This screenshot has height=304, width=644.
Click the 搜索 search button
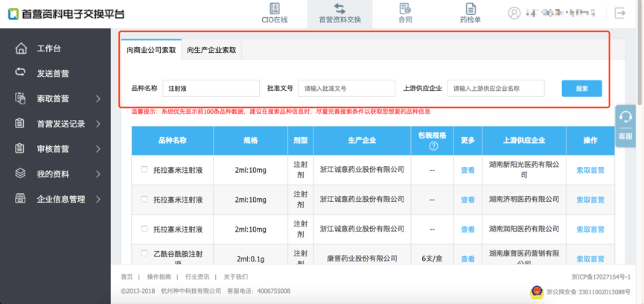581,89
